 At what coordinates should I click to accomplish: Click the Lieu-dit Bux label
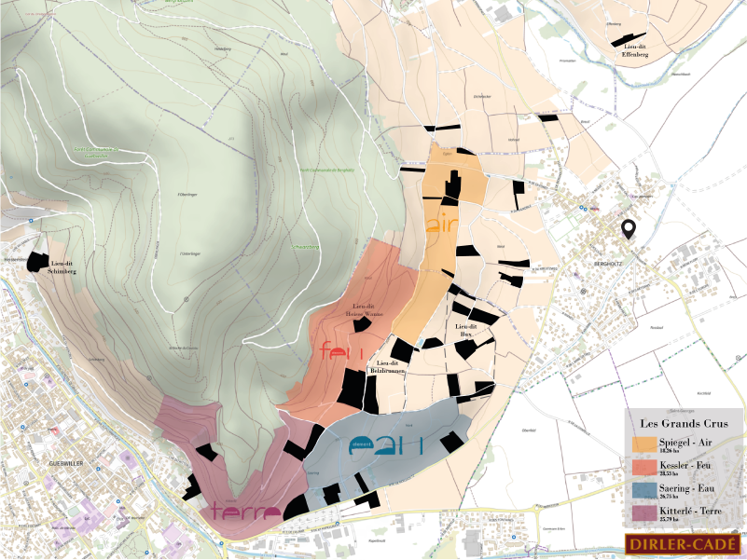point(465,329)
